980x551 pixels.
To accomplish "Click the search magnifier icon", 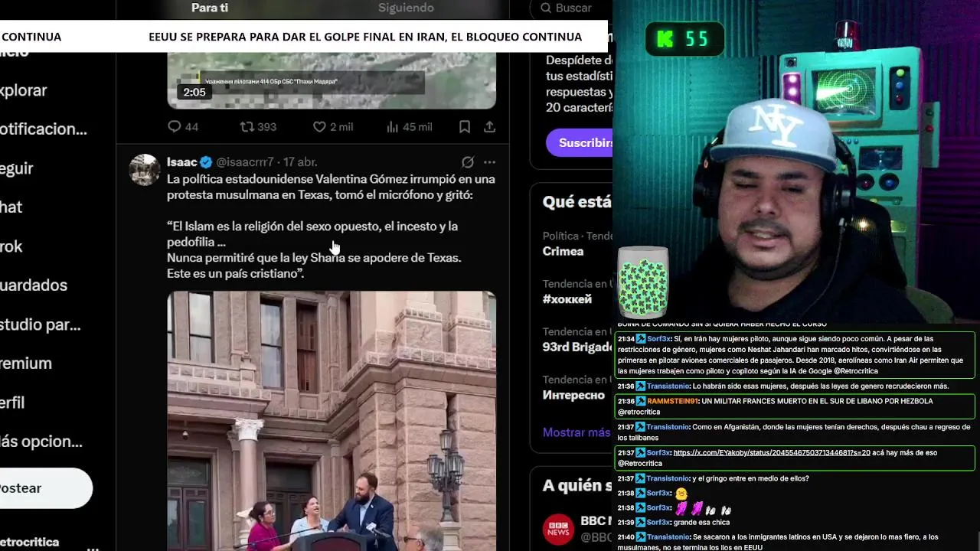I will click(546, 8).
